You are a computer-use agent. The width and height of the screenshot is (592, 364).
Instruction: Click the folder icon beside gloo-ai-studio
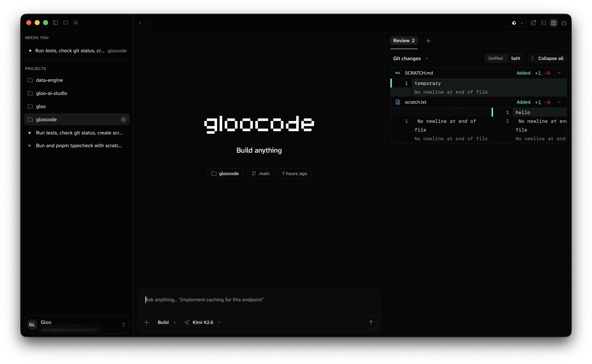30,93
